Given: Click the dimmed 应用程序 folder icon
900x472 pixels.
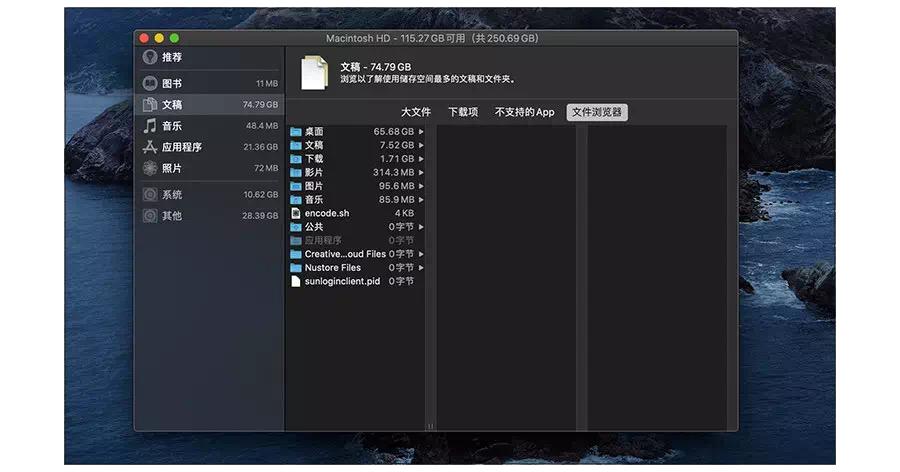Looking at the screenshot, I should [x=296, y=240].
